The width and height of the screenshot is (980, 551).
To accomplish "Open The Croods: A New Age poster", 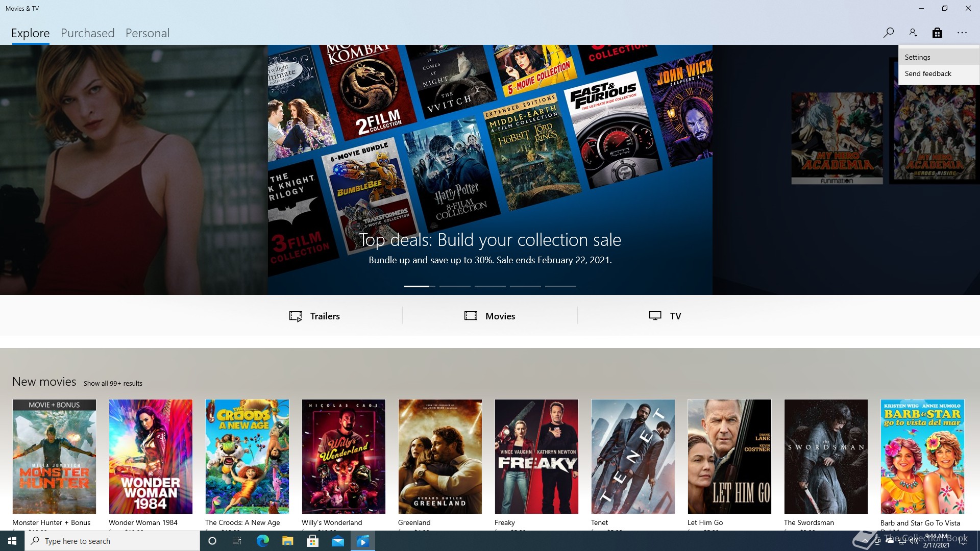I will coord(247,457).
